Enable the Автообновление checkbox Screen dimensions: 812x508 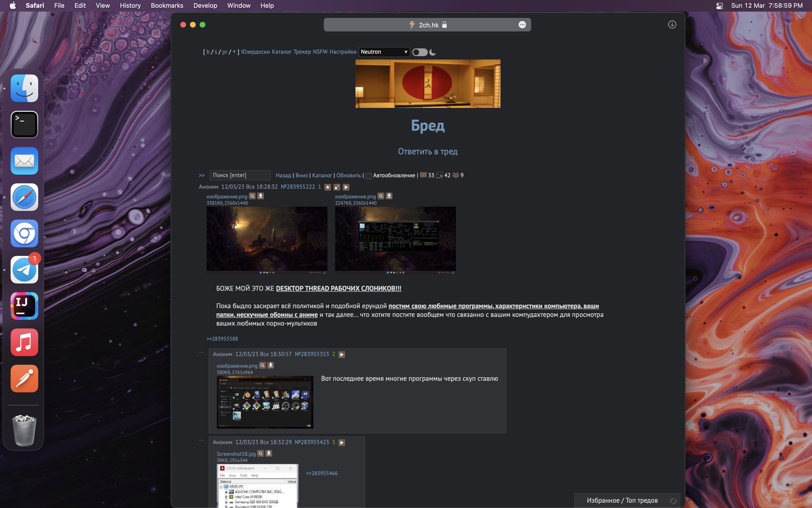(x=368, y=176)
